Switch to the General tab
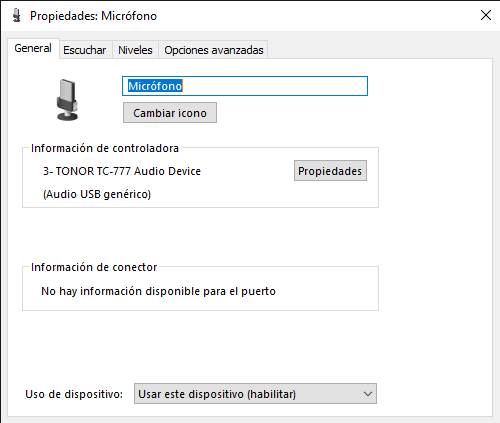Screen dimensions: 500x423 (x=33, y=48)
